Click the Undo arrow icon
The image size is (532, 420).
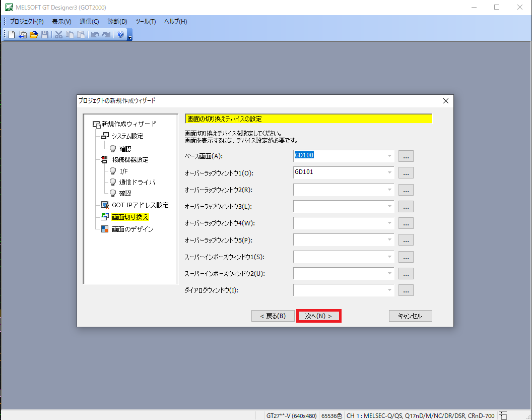pyautogui.click(x=95, y=34)
